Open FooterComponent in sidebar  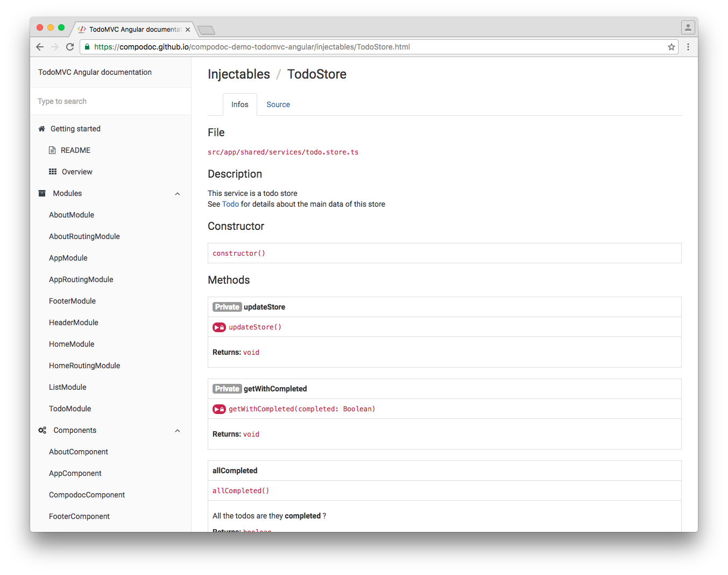[79, 516]
